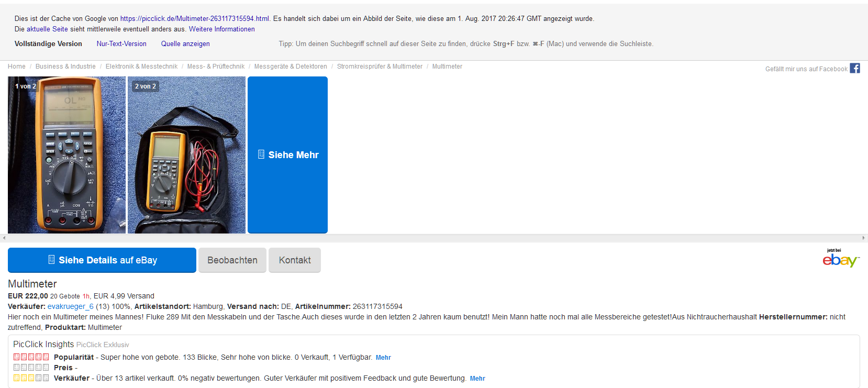Go to Home breadcrumb

[17, 66]
